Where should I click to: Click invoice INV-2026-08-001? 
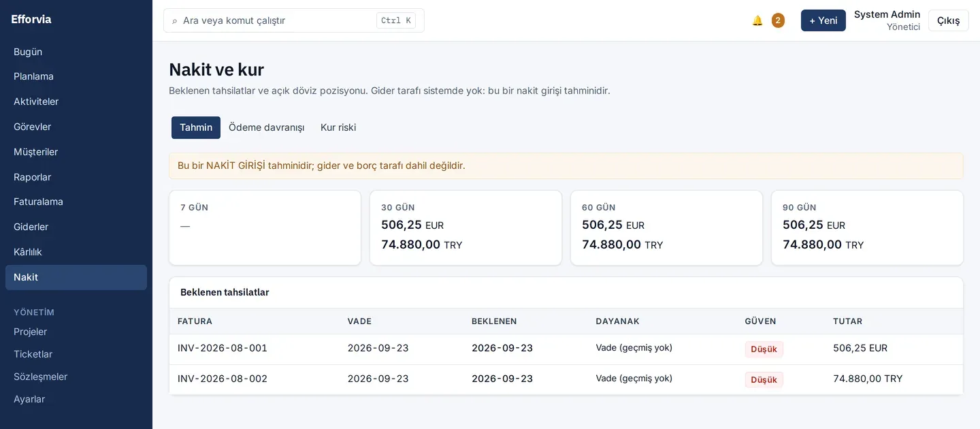tap(223, 348)
